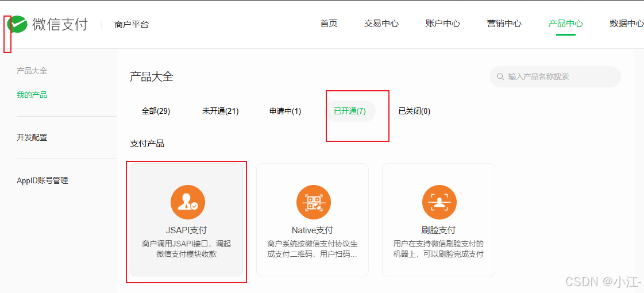Click the main 产品大全 page heading
This screenshot has height=293, width=644.
pyautogui.click(x=152, y=77)
